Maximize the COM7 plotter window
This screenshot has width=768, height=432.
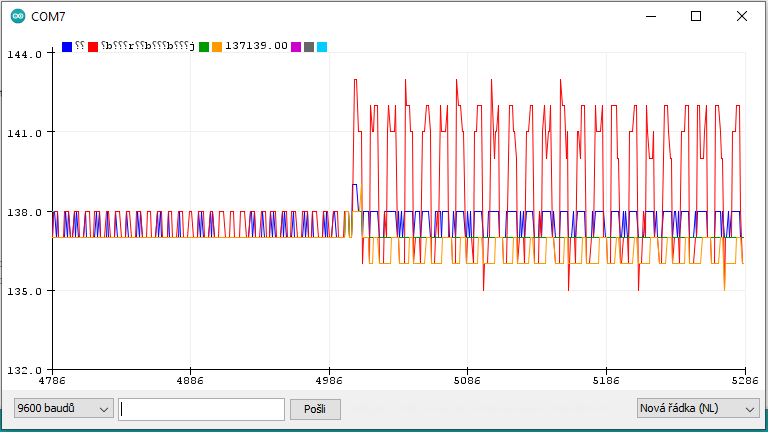click(697, 16)
